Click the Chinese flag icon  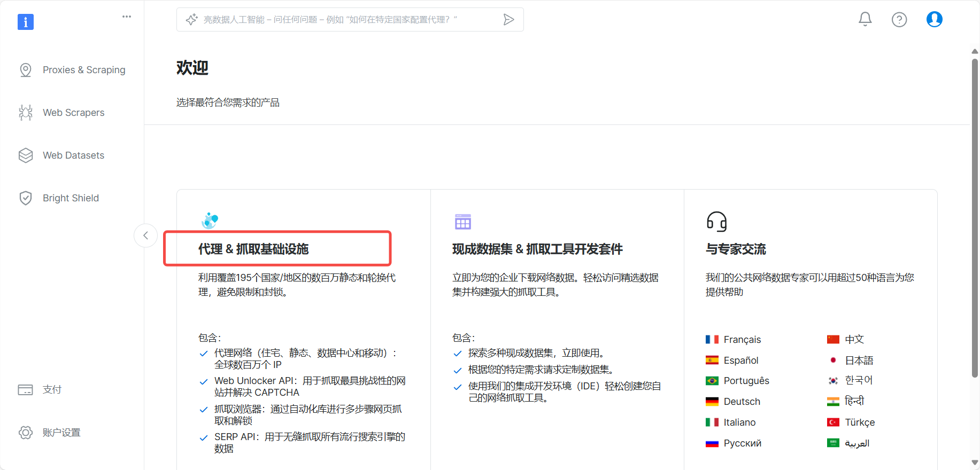[x=833, y=340]
